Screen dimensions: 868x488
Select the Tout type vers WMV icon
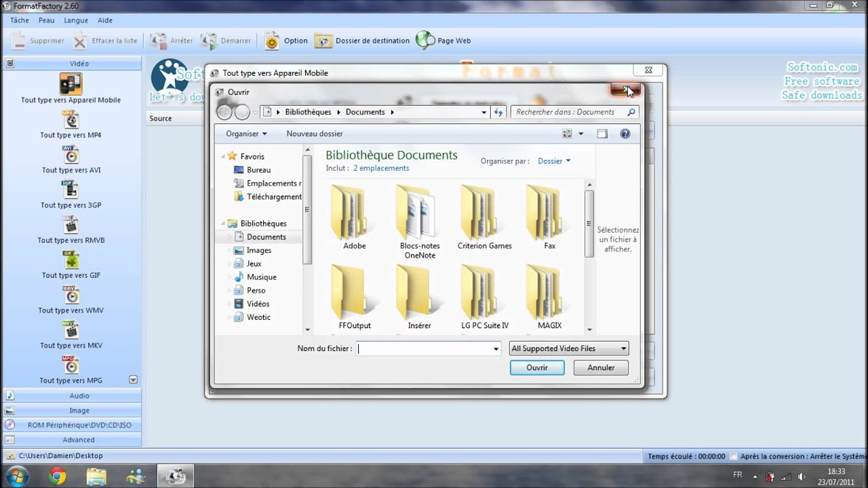click(x=71, y=296)
